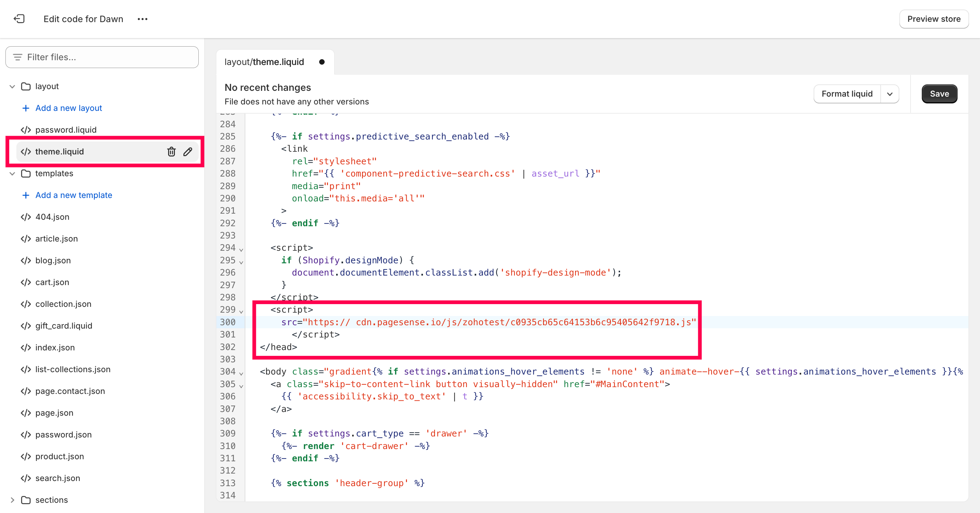Open the password.liquid file

pos(65,130)
